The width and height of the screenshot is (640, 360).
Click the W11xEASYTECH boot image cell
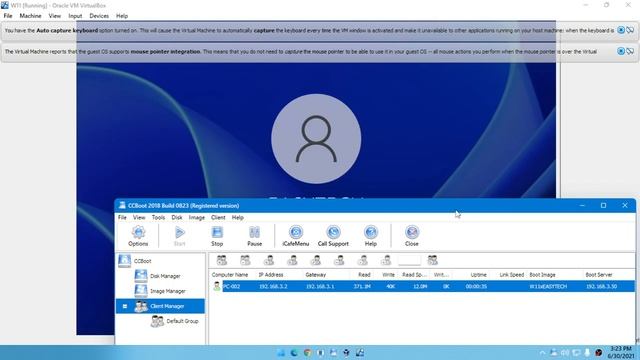pos(548,287)
